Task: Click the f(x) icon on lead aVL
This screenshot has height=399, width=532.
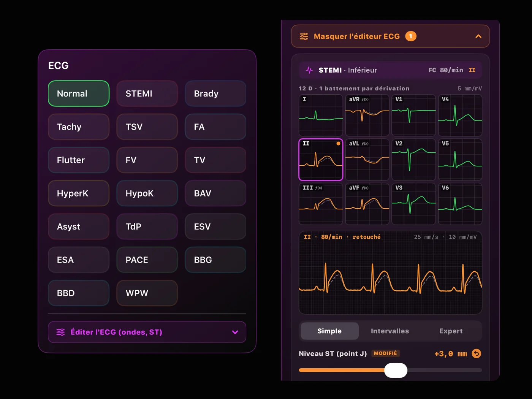Action: click(x=365, y=144)
